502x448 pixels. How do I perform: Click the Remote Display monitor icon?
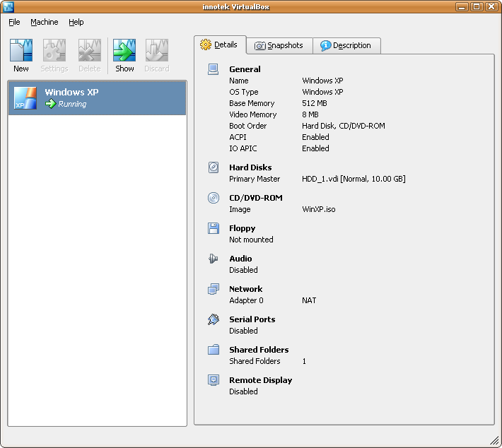click(214, 380)
